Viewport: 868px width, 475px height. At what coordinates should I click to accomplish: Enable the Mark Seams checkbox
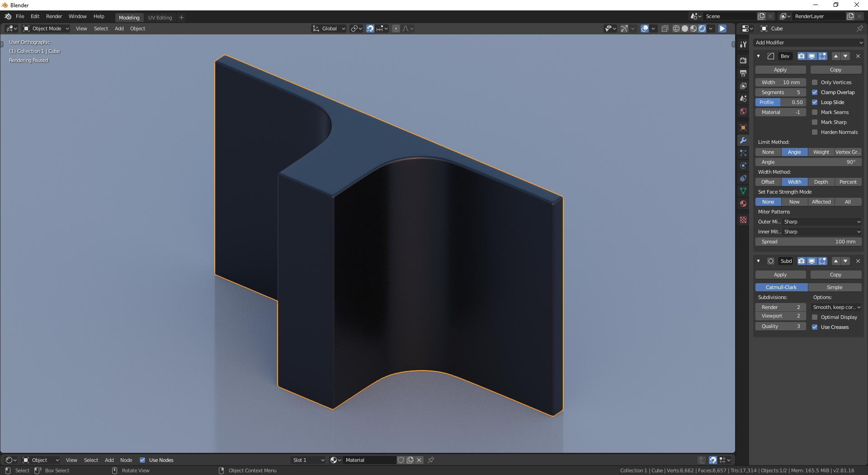(815, 112)
